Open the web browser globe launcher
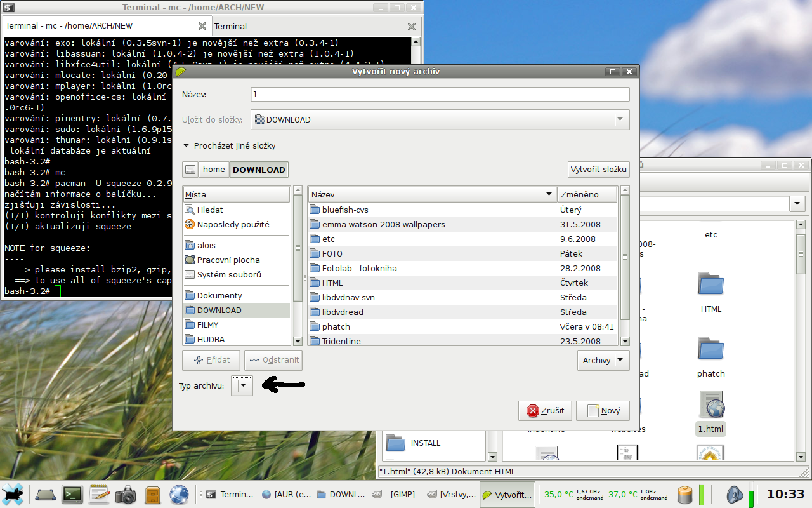The width and height of the screenshot is (812, 508). pyautogui.click(x=179, y=494)
